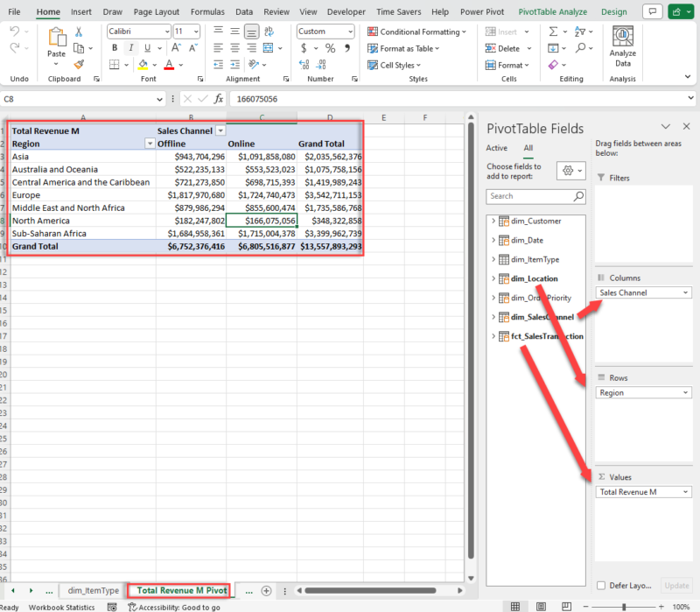Click the Insert Cells icon

tap(491, 31)
